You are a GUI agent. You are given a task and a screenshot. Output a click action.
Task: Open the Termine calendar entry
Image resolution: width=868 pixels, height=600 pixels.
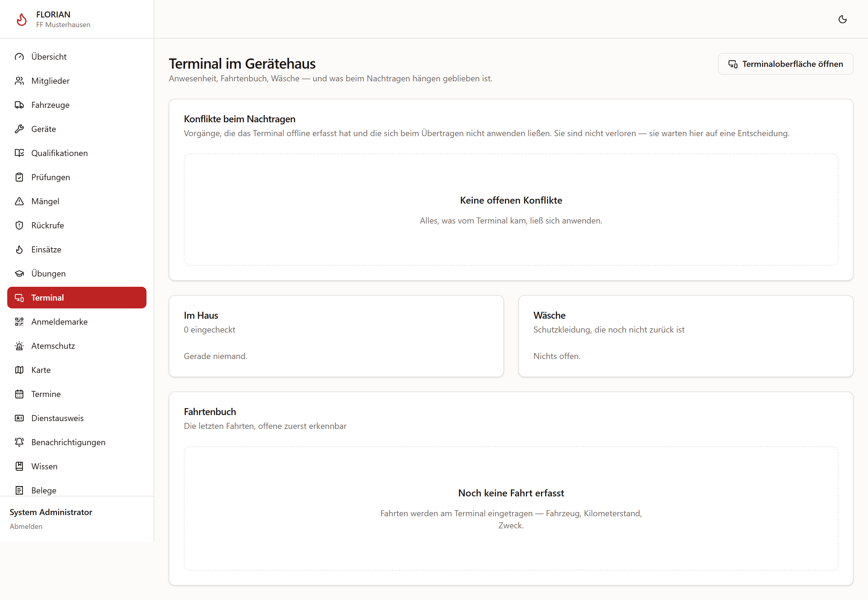pyautogui.click(x=77, y=394)
